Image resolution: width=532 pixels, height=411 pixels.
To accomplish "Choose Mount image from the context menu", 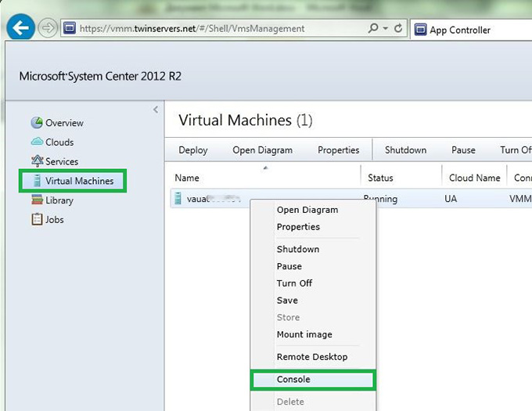I will [x=304, y=334].
